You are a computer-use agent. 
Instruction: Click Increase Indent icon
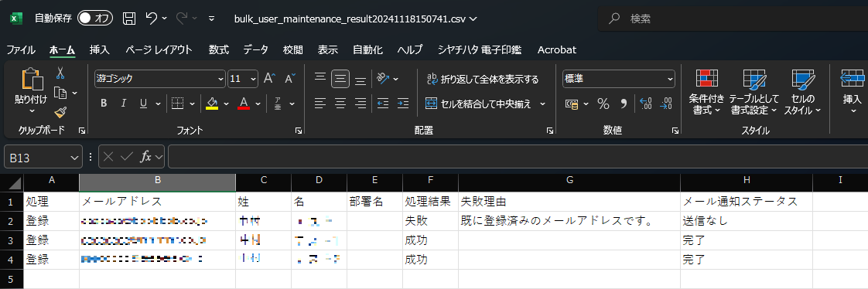(403, 103)
